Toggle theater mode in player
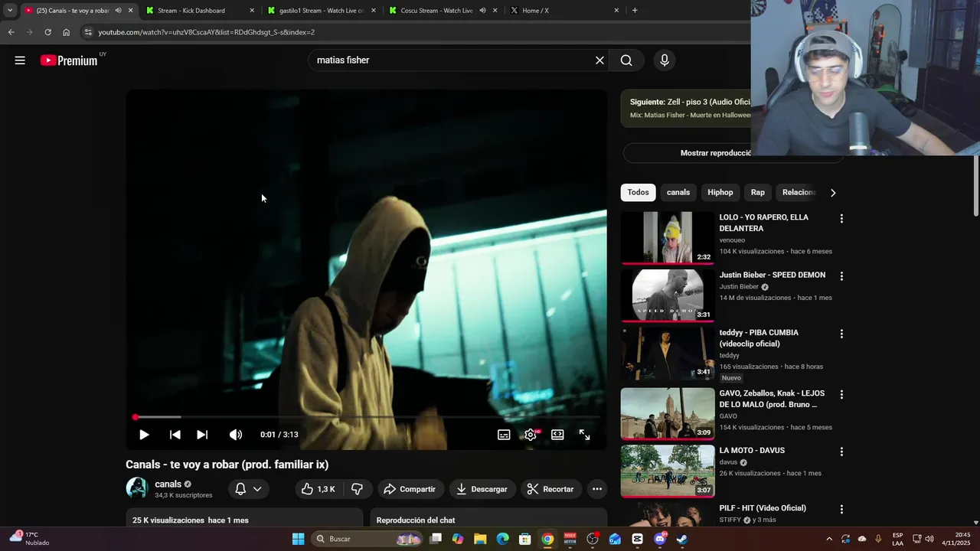 click(x=557, y=435)
